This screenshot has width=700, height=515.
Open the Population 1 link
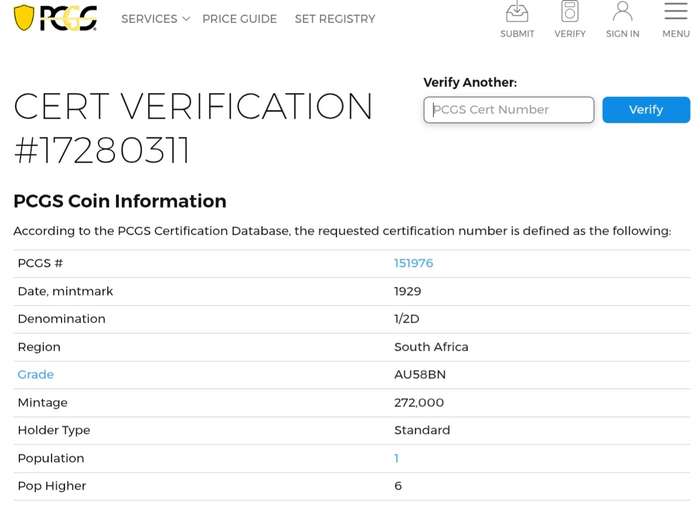pos(396,458)
